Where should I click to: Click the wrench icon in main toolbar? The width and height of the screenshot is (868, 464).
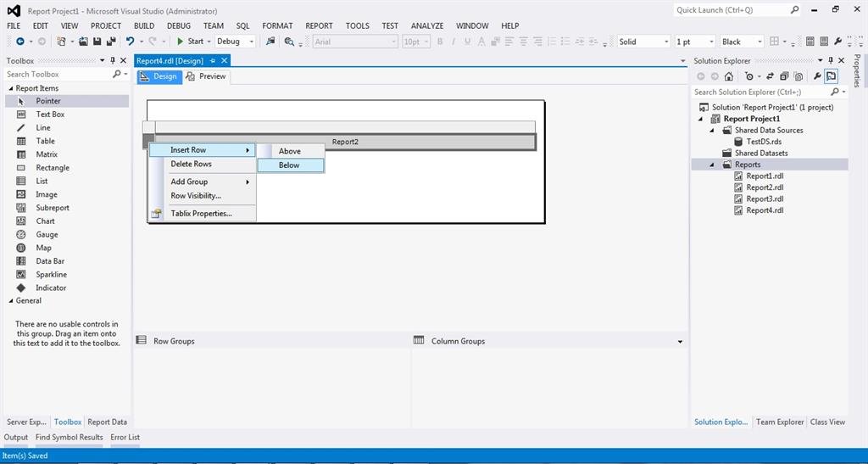[838, 42]
